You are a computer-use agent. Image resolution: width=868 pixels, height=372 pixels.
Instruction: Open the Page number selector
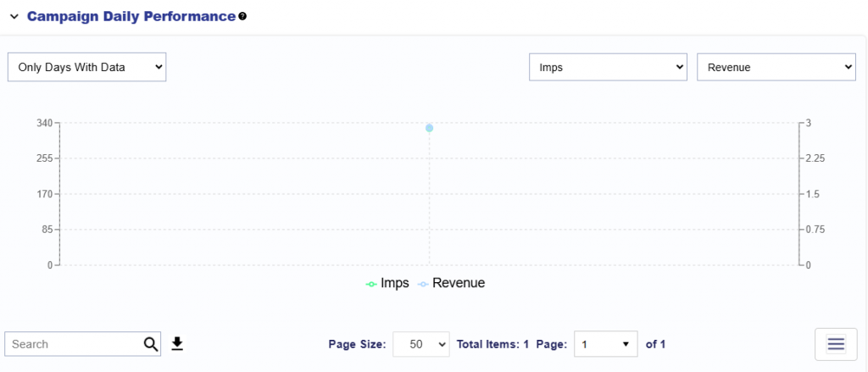point(606,344)
